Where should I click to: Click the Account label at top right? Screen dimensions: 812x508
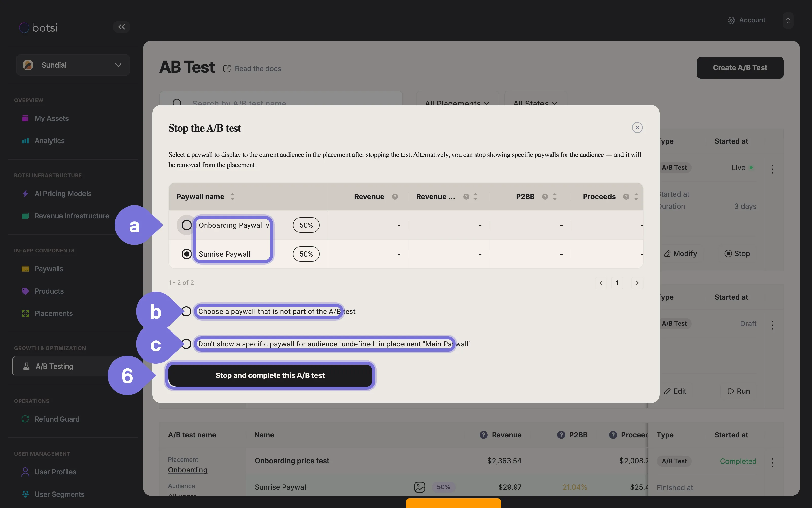[752, 20]
